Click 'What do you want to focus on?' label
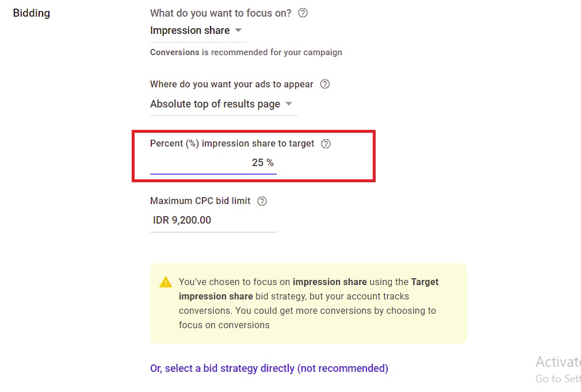581x392 pixels. point(221,13)
